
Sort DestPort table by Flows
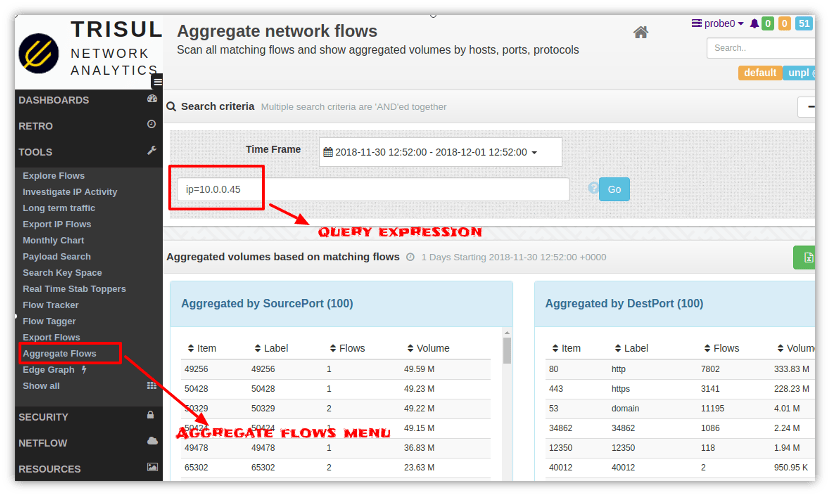(x=721, y=348)
